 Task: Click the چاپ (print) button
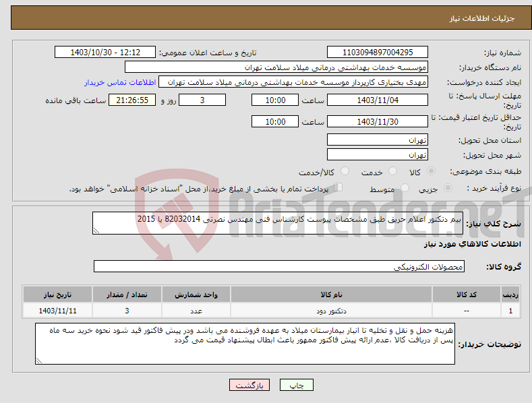click(x=296, y=385)
